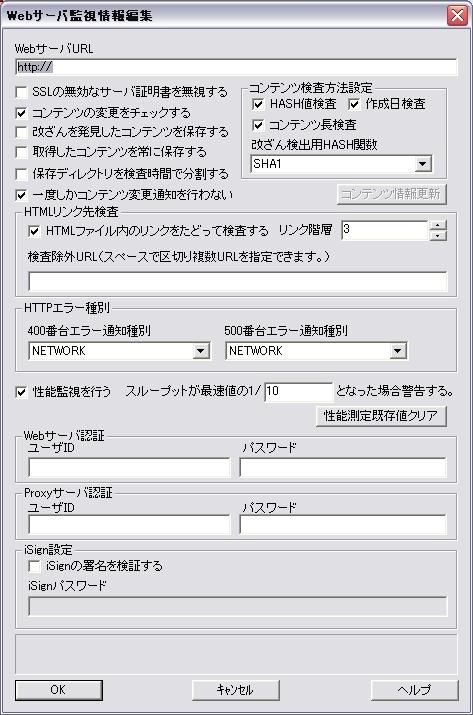This screenshot has height=715, width=473.
Task: Uncheck コンテンツの変更をチェックする
Action: pyautogui.click(x=22, y=113)
